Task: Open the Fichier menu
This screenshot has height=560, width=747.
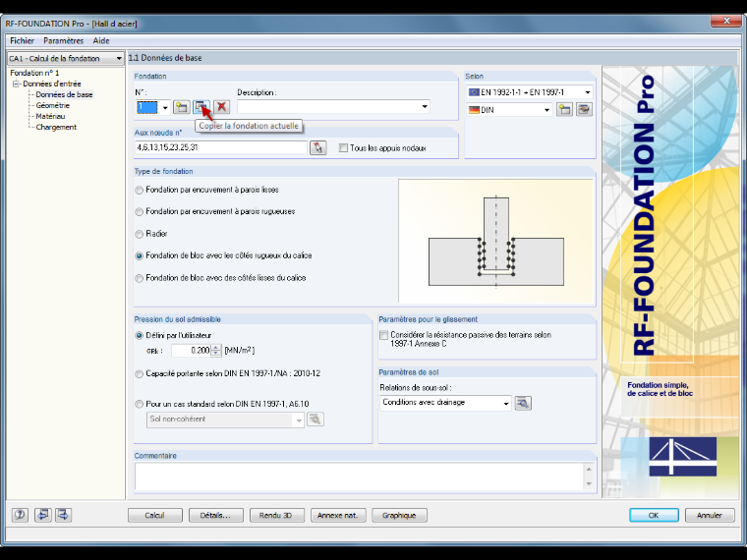Action: [x=22, y=41]
